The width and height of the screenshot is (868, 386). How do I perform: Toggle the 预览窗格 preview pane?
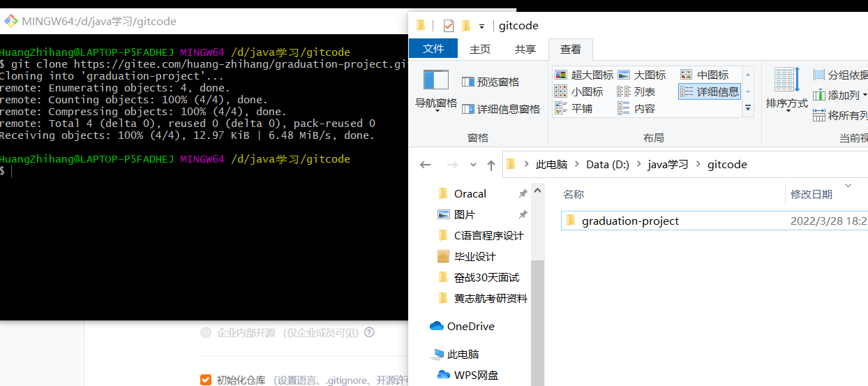tap(491, 82)
